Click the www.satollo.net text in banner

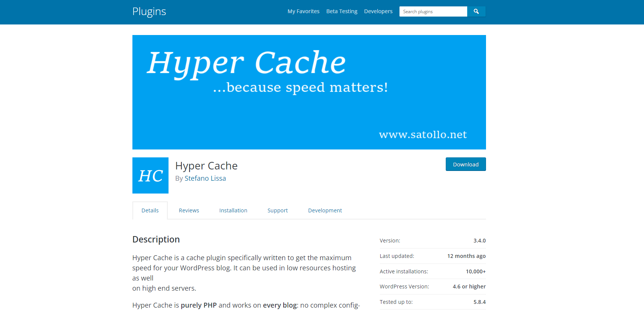click(423, 135)
